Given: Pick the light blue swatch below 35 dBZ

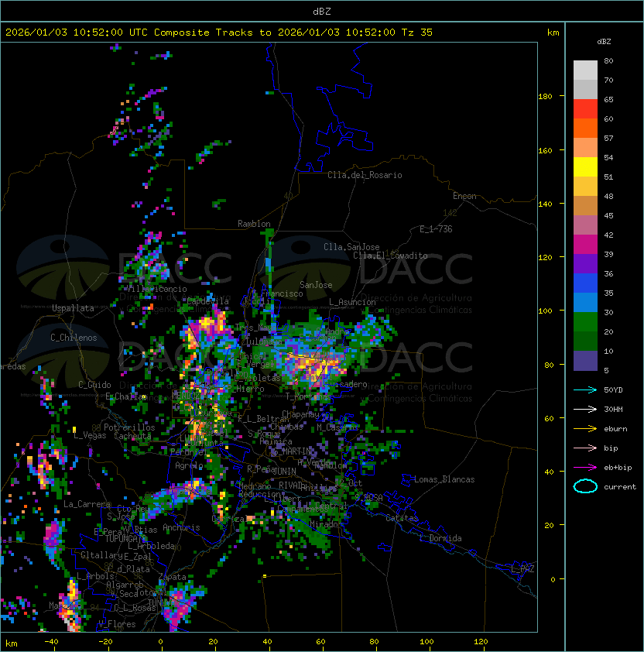Looking at the screenshot, I should 585,303.
